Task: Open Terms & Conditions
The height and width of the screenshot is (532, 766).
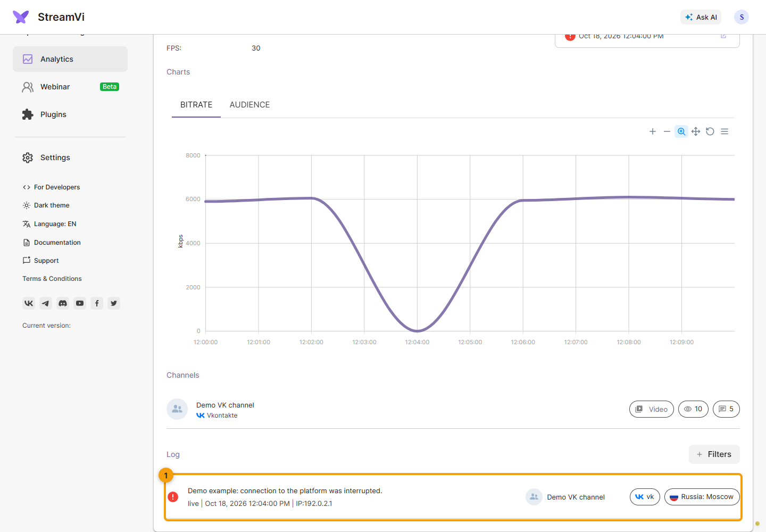Action: click(x=52, y=279)
